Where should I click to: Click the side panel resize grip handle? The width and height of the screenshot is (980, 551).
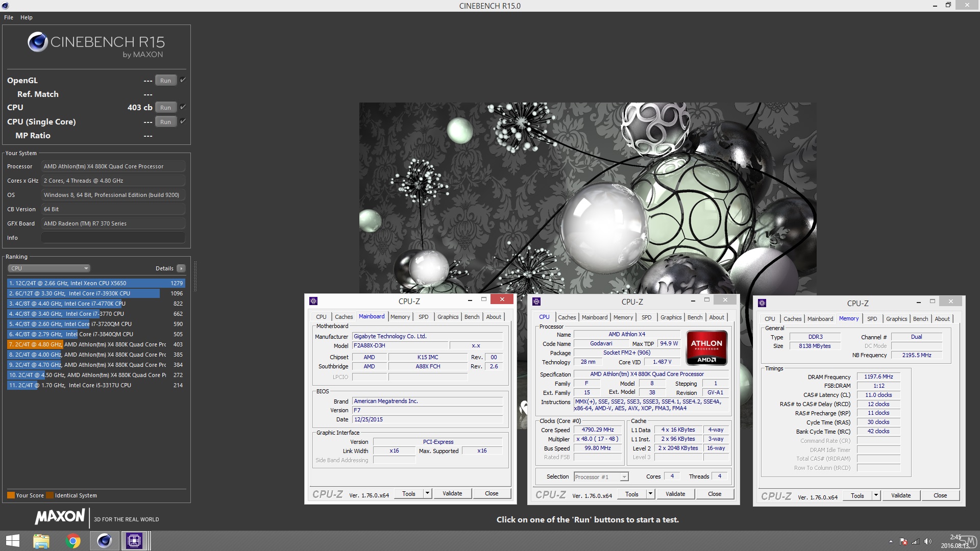tap(195, 277)
